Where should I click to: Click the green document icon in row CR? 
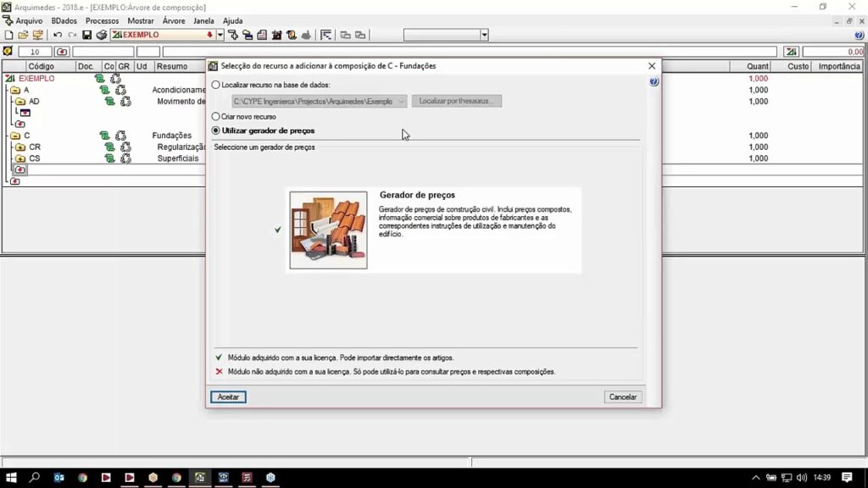click(109, 147)
